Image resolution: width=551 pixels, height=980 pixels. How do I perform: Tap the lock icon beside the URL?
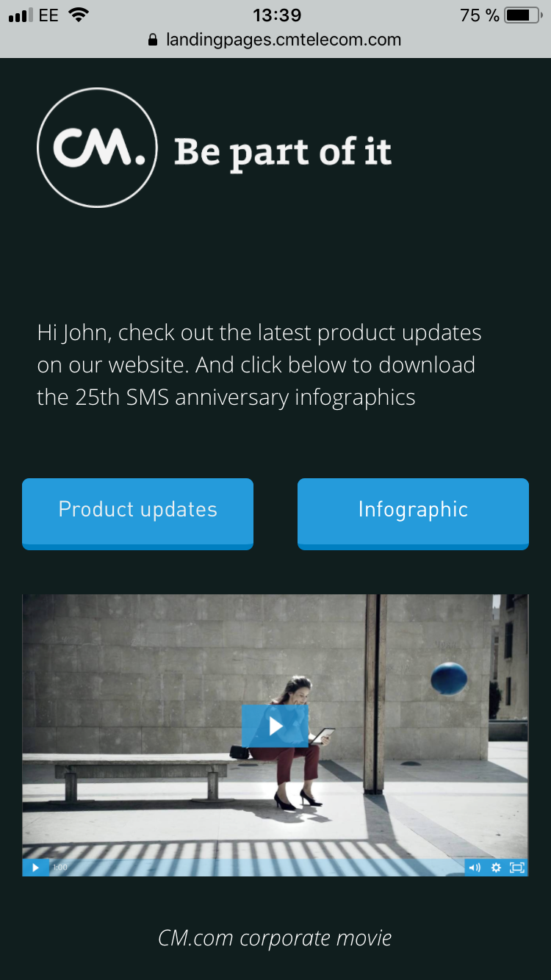153,40
